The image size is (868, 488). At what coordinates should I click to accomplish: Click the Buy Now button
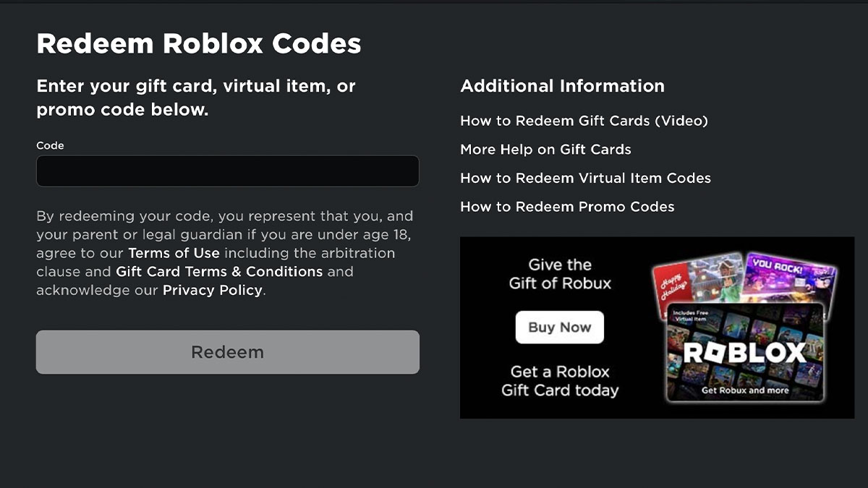[x=559, y=327]
